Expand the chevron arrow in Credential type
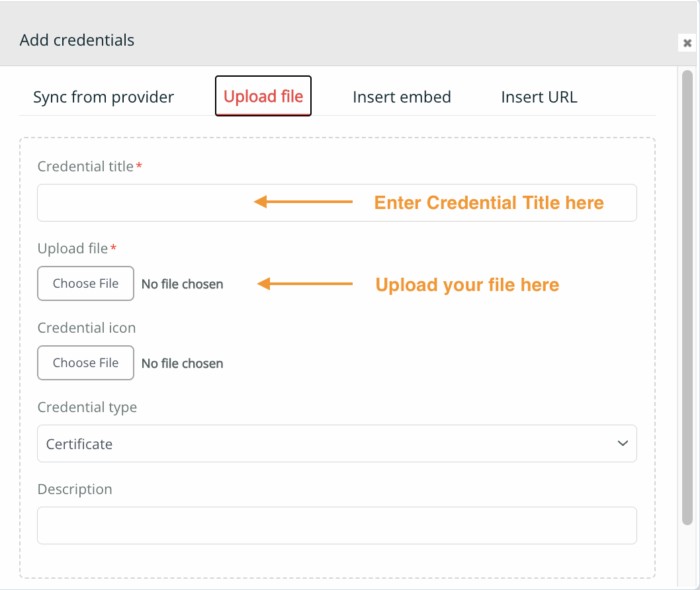 click(623, 443)
